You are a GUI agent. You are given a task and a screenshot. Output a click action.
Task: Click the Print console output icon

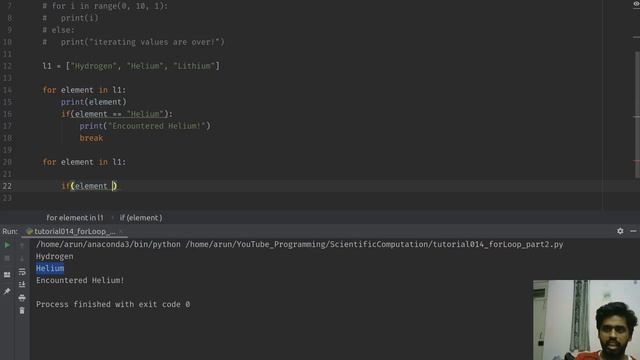22,298
